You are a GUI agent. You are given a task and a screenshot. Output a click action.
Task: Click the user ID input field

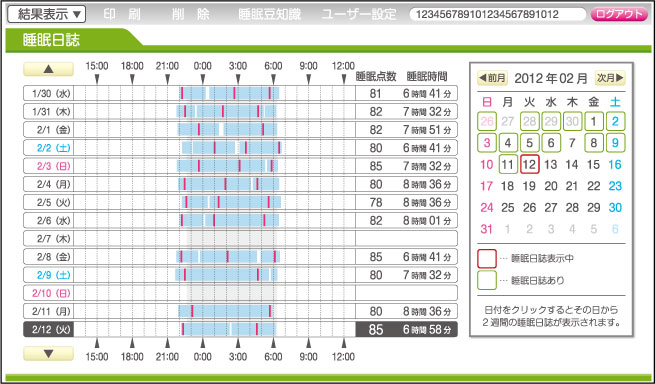pos(498,14)
